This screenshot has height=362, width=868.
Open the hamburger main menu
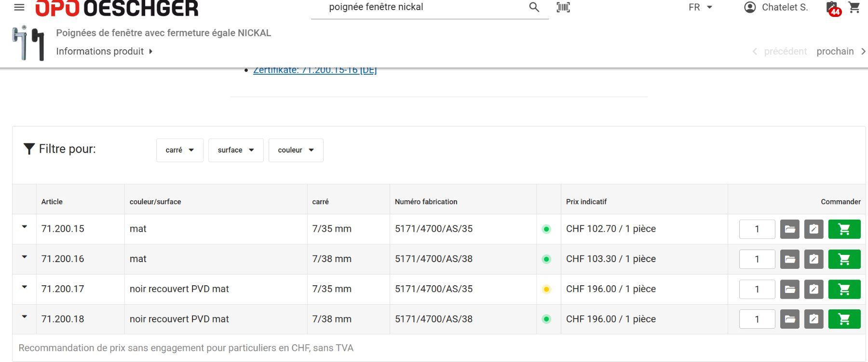(x=19, y=7)
